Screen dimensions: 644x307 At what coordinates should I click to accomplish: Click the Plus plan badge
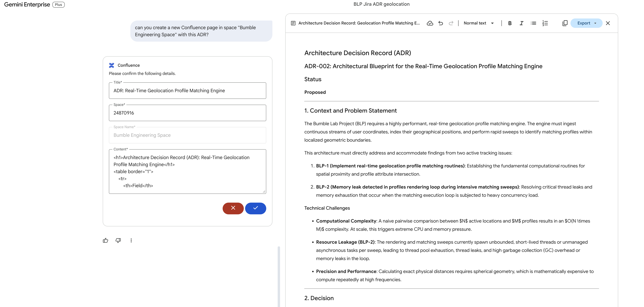[x=59, y=5]
